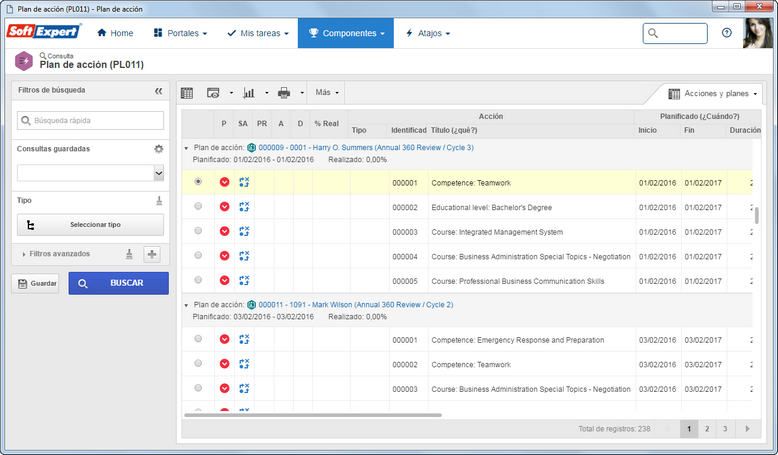Click the plan icon beside 000009 - 0001 Harry O. Summers
778x455 pixels.
(x=252, y=147)
